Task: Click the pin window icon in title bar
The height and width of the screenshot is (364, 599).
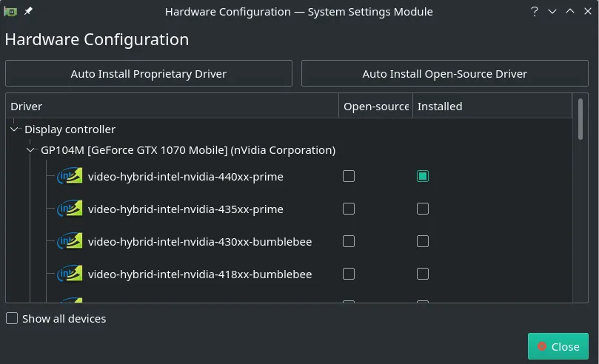Action: (28, 12)
